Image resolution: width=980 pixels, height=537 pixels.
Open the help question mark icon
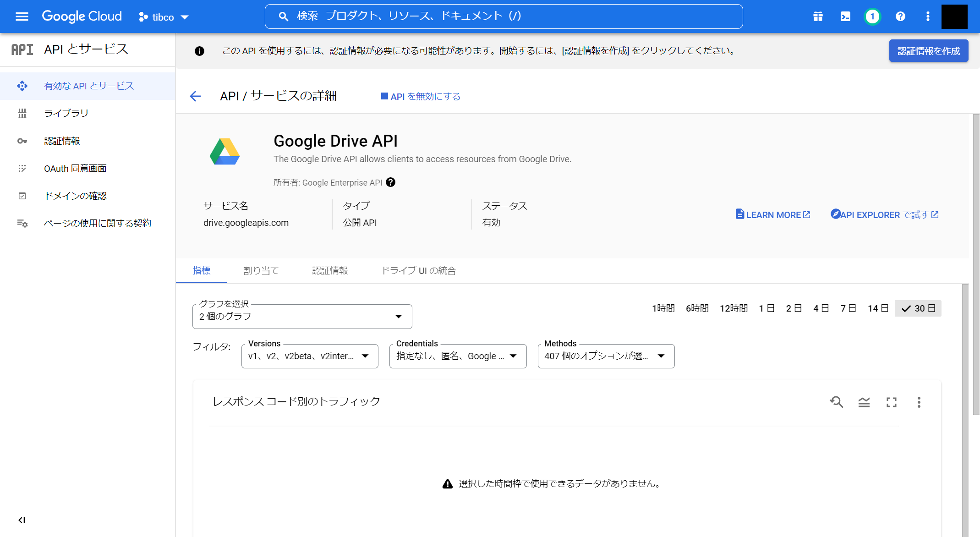[900, 16]
